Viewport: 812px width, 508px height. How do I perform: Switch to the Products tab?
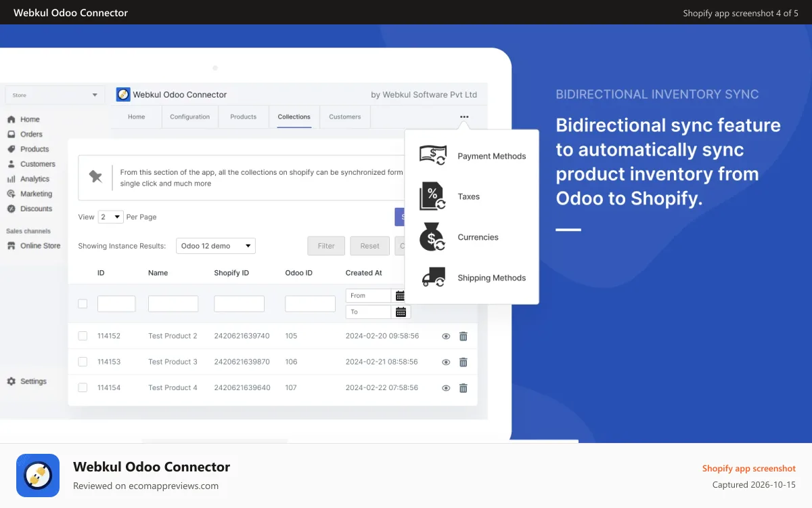(244, 117)
